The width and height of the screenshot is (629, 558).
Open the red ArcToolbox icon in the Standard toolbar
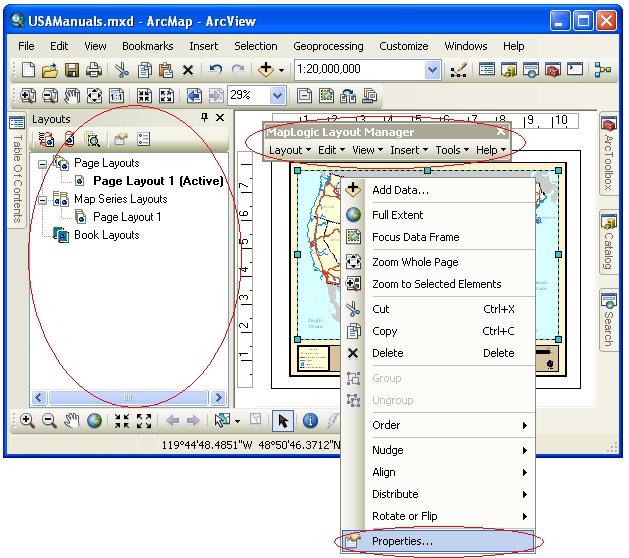[553, 70]
